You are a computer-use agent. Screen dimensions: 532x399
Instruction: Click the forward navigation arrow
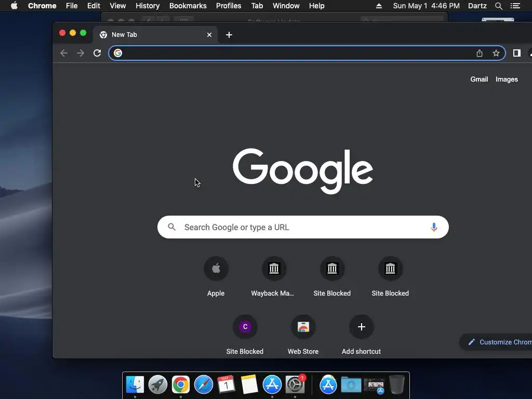(81, 53)
